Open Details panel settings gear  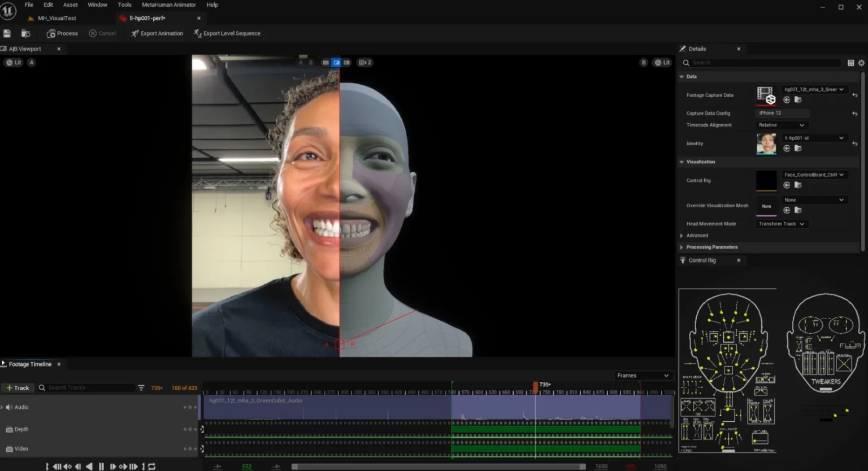click(x=861, y=63)
